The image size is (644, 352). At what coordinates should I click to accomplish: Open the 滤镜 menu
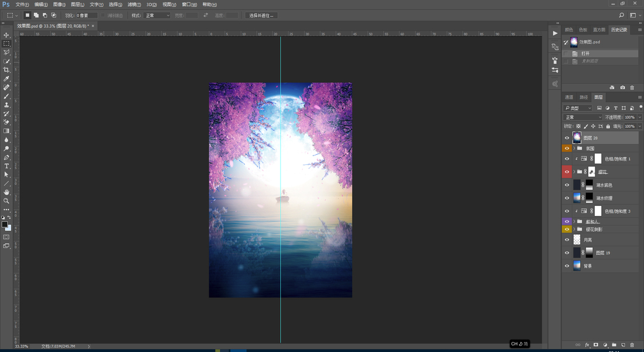point(134,5)
